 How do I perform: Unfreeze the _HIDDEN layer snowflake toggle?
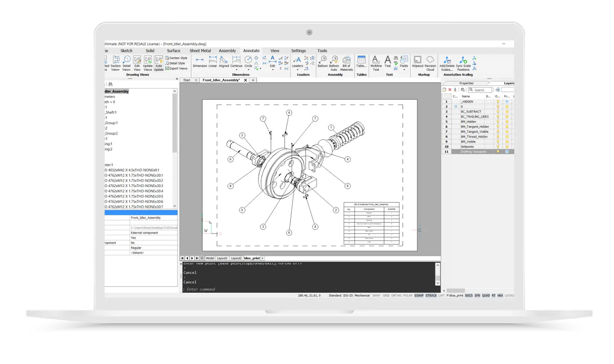coord(507,102)
